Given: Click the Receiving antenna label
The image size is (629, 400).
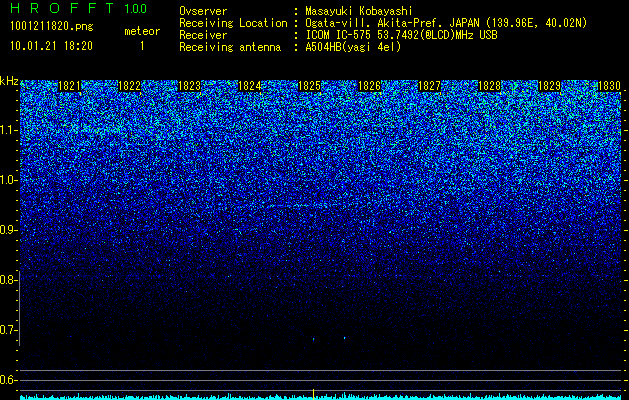Looking at the screenshot, I should (230, 47).
